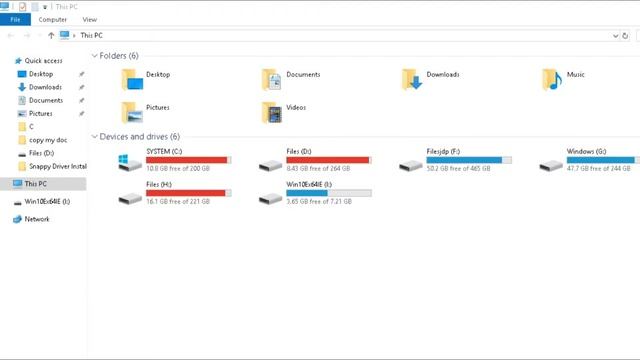
Task: Click SYSTEM (C:) usage bar
Action: (x=189, y=160)
